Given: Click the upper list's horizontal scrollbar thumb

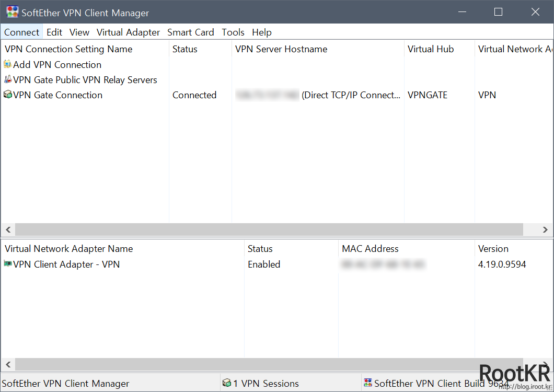Looking at the screenshot, I should [269, 230].
